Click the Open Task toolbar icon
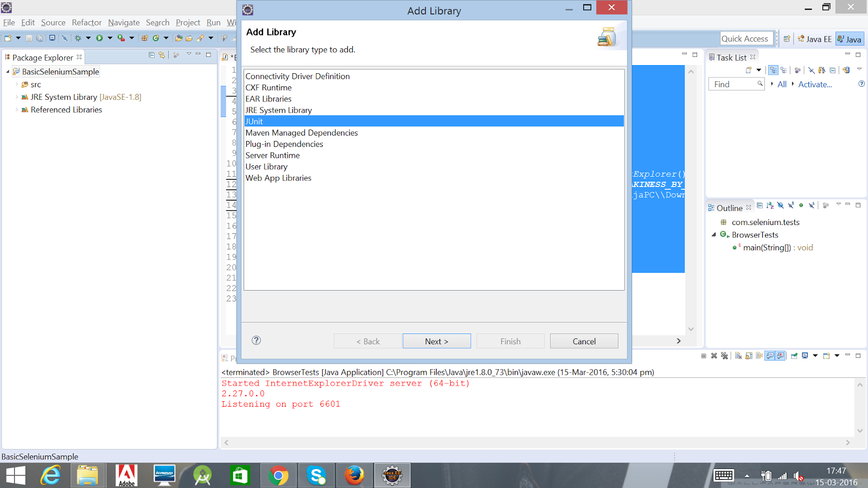Viewport: 868px width, 488px height. tap(189, 38)
